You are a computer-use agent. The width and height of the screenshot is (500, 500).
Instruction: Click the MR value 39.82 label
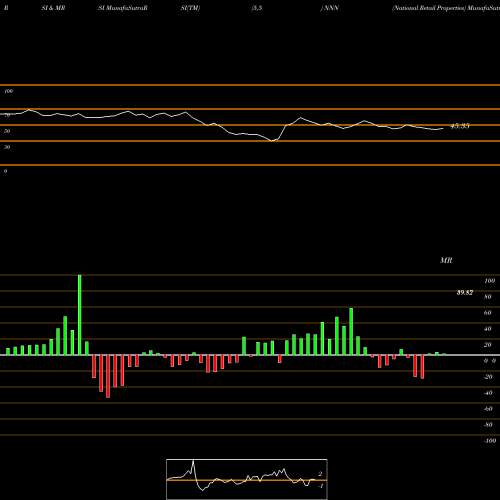pyautogui.click(x=465, y=293)
